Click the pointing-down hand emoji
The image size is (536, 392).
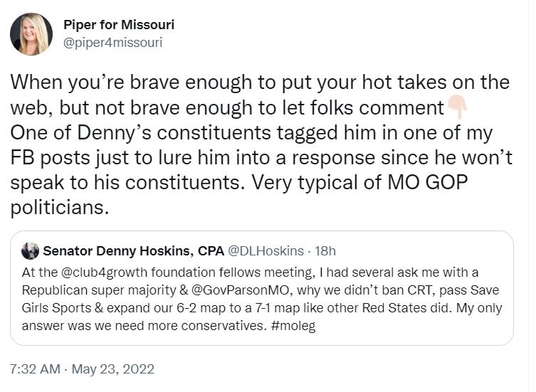coord(456,108)
